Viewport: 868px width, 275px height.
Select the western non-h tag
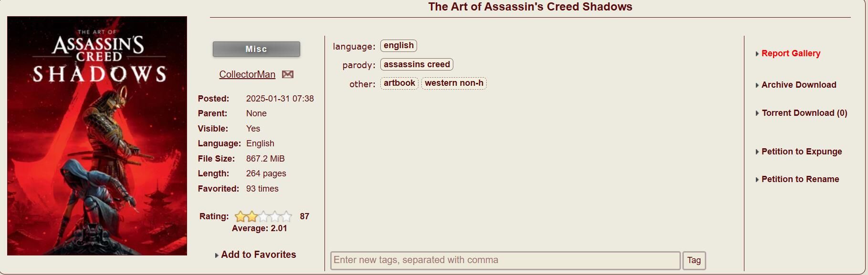454,83
